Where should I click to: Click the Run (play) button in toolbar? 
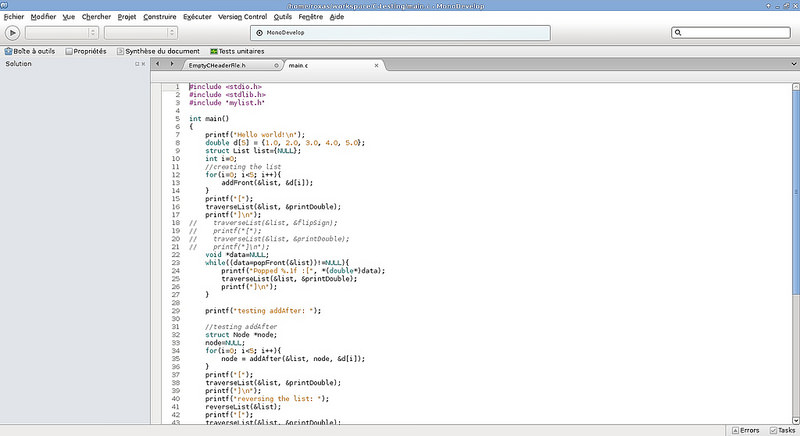coord(14,33)
